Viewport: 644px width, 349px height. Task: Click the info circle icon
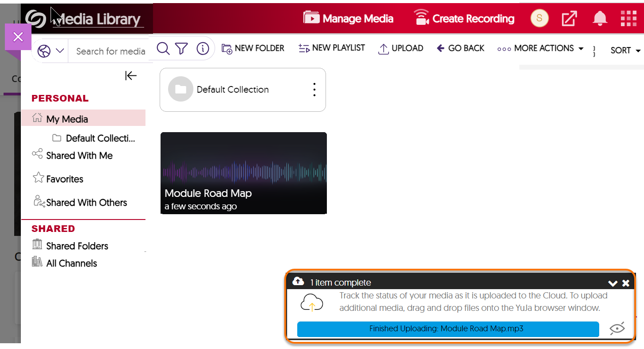(203, 48)
